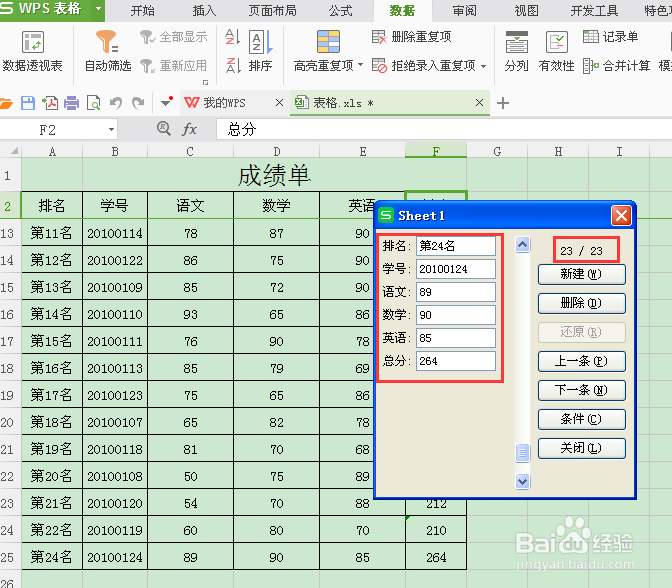Open Consolidate (合并计算)

[617, 66]
